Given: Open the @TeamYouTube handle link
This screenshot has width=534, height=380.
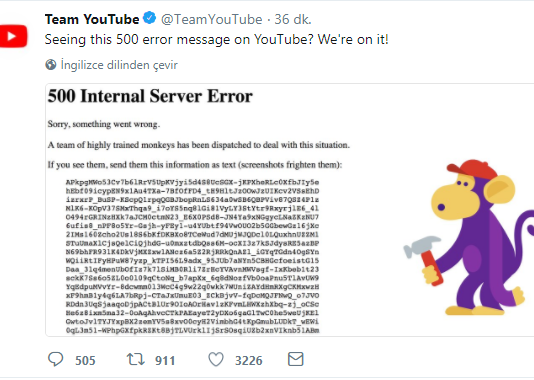Looking at the screenshot, I should [211, 19].
